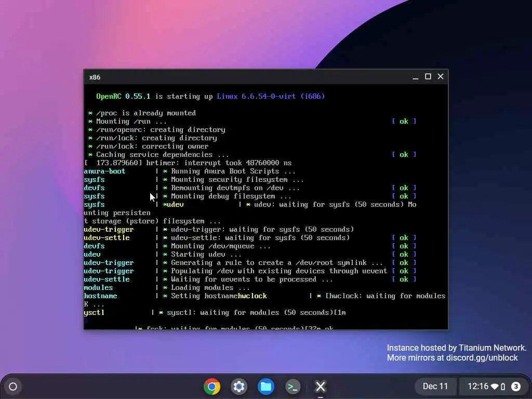Open the terminal app in shelf
This screenshot has height=399, width=532.
tap(293, 387)
